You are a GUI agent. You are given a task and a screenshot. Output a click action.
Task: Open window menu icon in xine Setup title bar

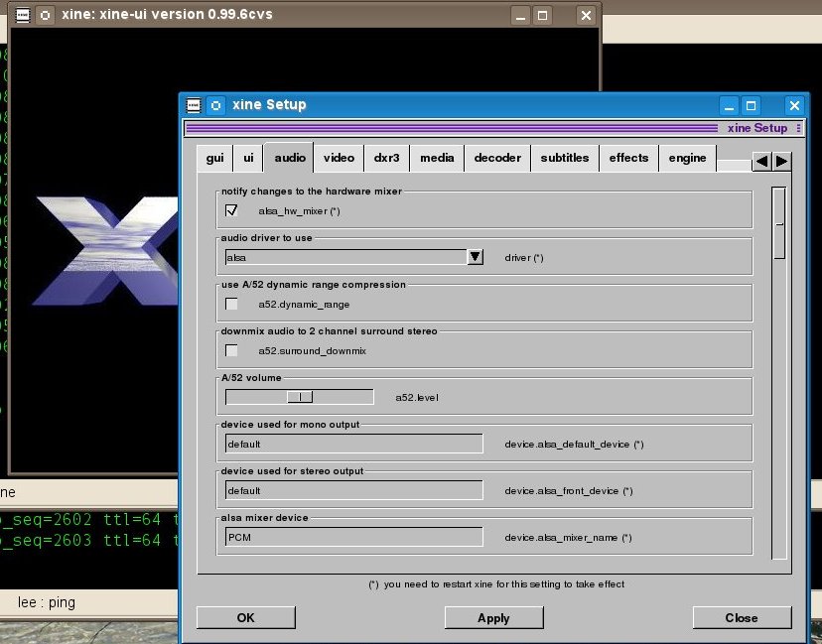coord(194,105)
